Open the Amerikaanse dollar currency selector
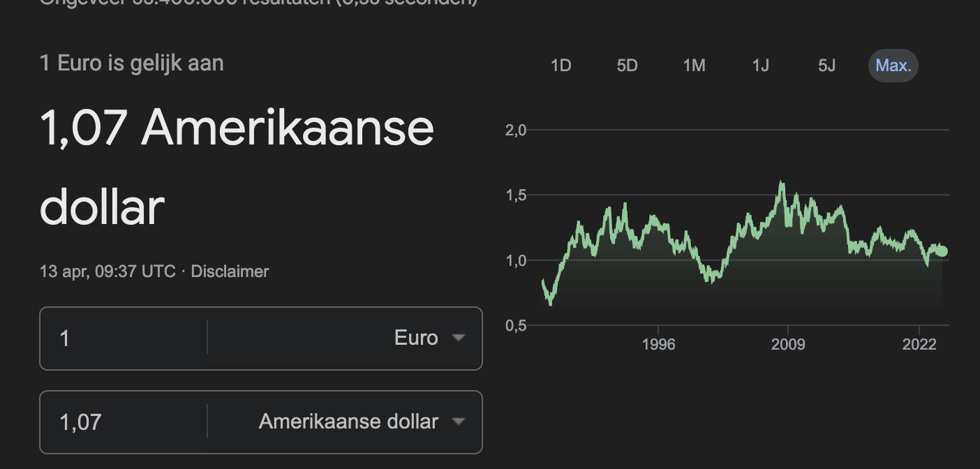This screenshot has height=469, width=980. [348, 422]
